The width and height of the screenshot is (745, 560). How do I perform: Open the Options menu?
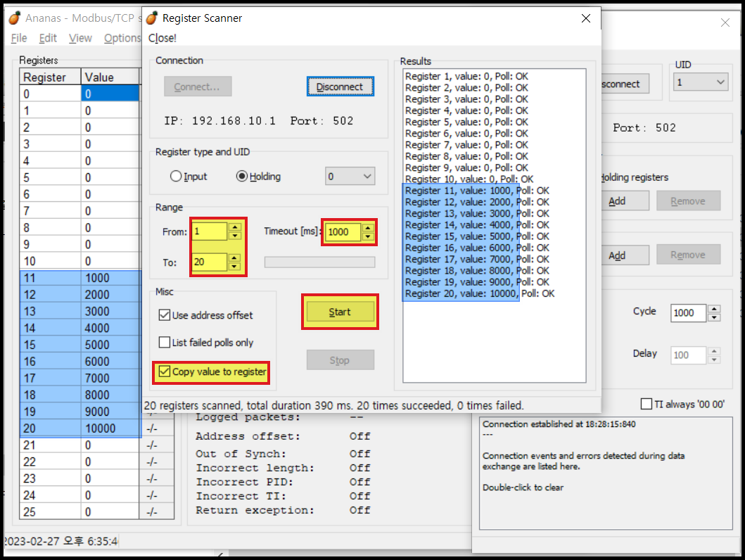coord(122,38)
